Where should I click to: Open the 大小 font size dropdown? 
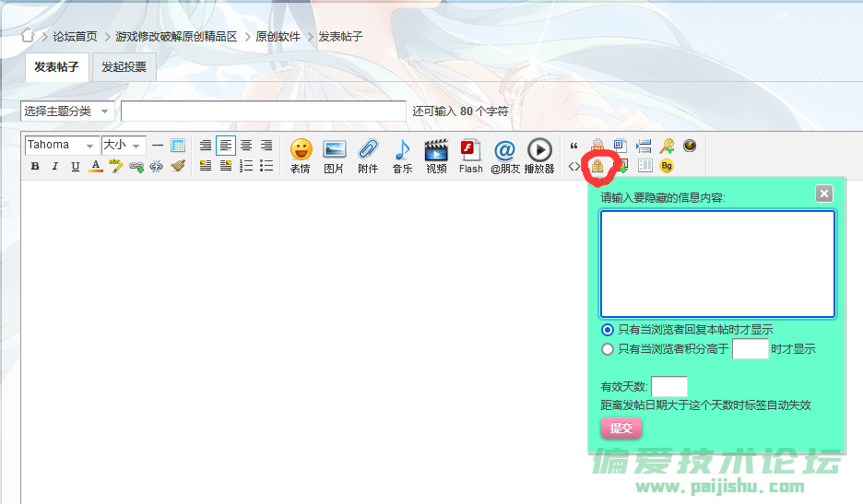click(124, 146)
